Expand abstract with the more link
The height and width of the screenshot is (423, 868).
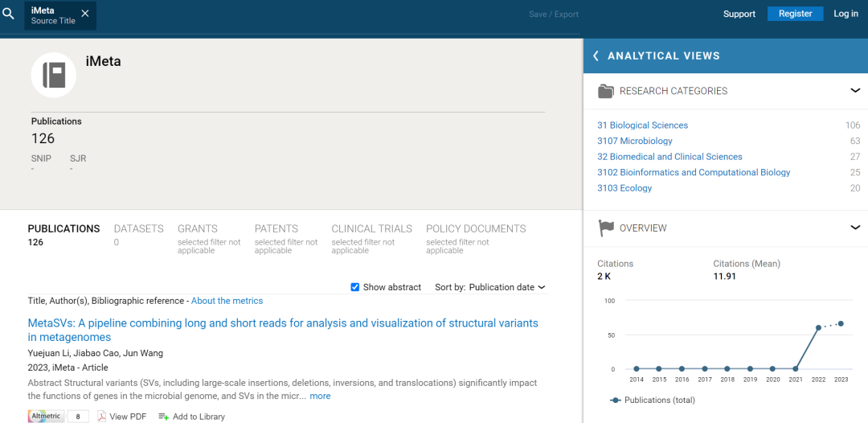[x=320, y=396]
